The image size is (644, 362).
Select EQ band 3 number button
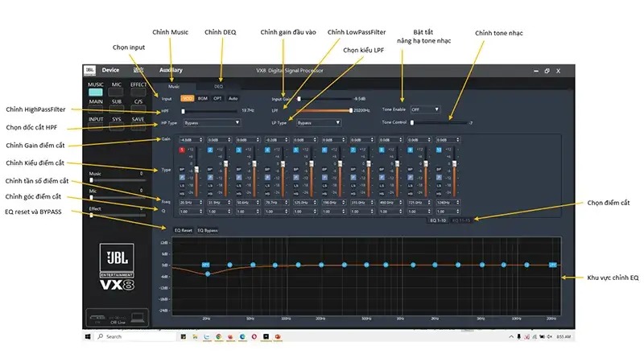coord(238,150)
